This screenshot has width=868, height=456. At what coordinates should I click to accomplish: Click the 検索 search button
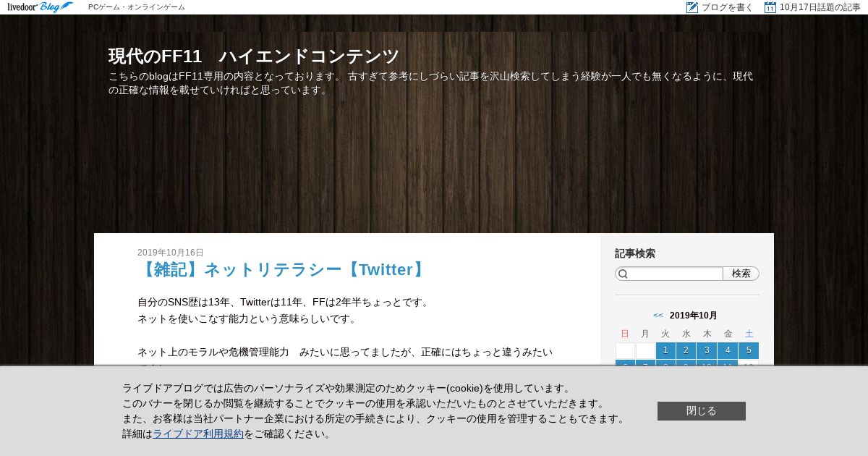(741, 274)
